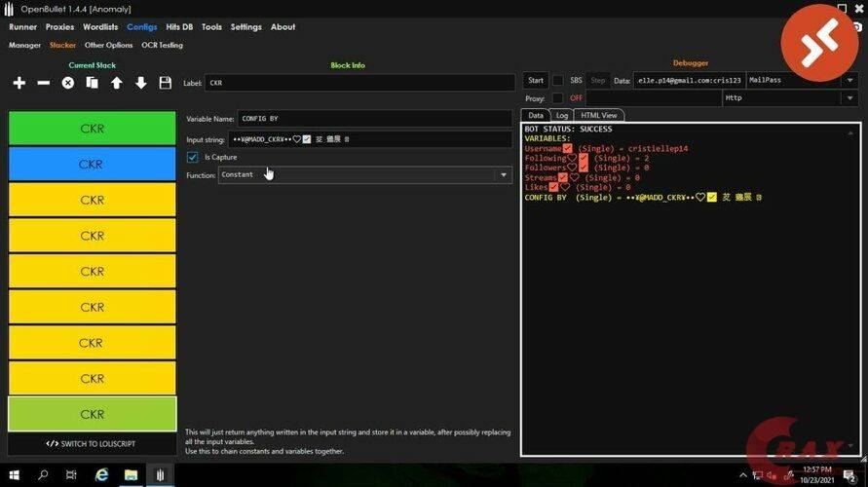Switch to OCR Testing sub-tab
This screenshot has width=868, height=487.
pyautogui.click(x=162, y=45)
